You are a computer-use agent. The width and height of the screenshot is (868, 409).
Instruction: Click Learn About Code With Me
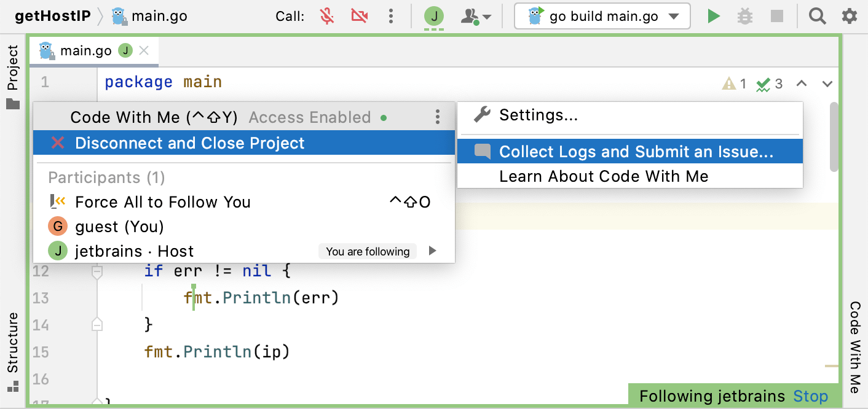pyautogui.click(x=604, y=177)
